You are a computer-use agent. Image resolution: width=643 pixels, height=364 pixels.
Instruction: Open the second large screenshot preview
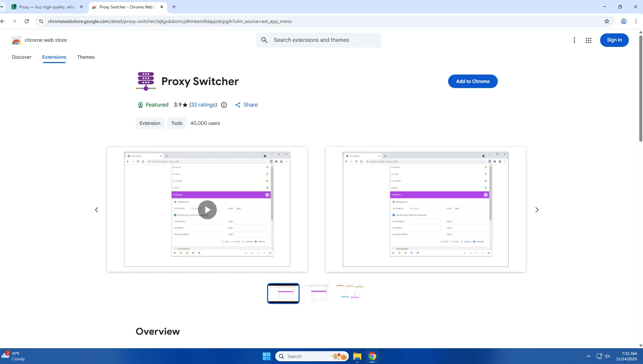pos(425,209)
